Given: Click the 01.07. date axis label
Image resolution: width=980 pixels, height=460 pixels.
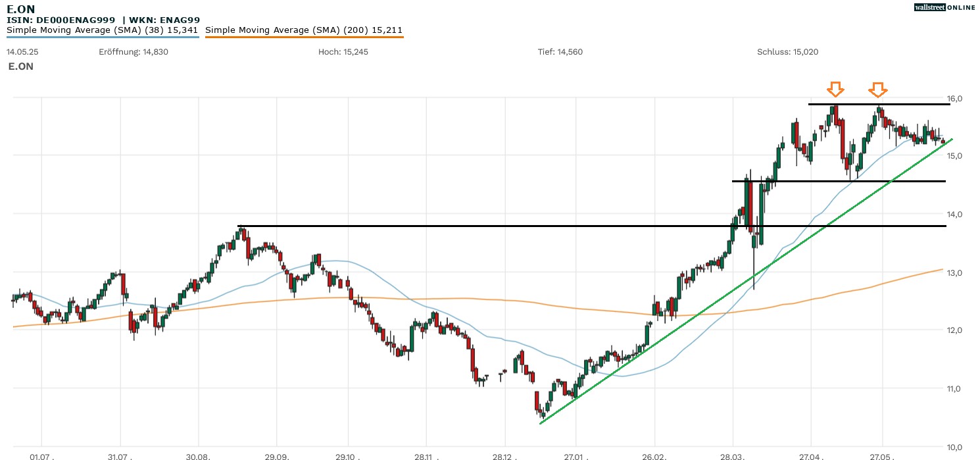Looking at the screenshot, I should coord(42,455).
